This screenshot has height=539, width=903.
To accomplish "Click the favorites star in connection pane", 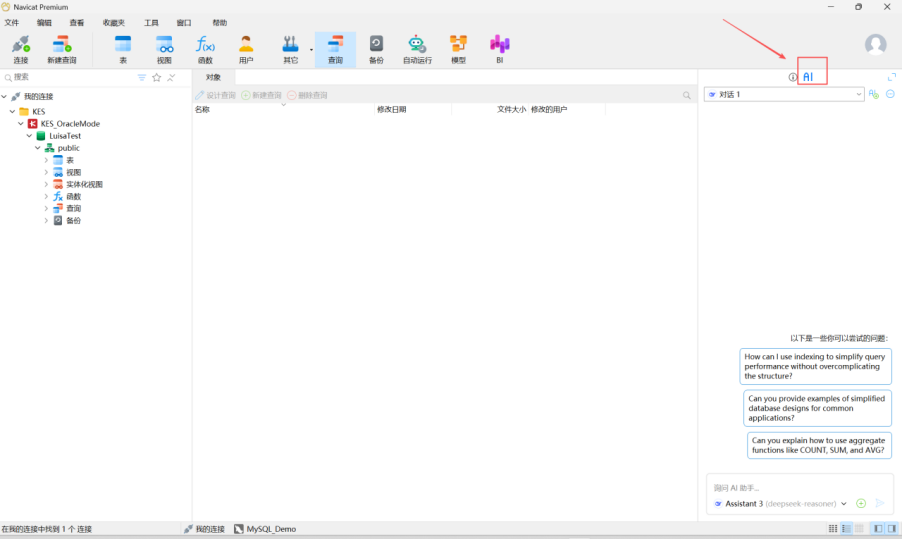I will coord(156,77).
